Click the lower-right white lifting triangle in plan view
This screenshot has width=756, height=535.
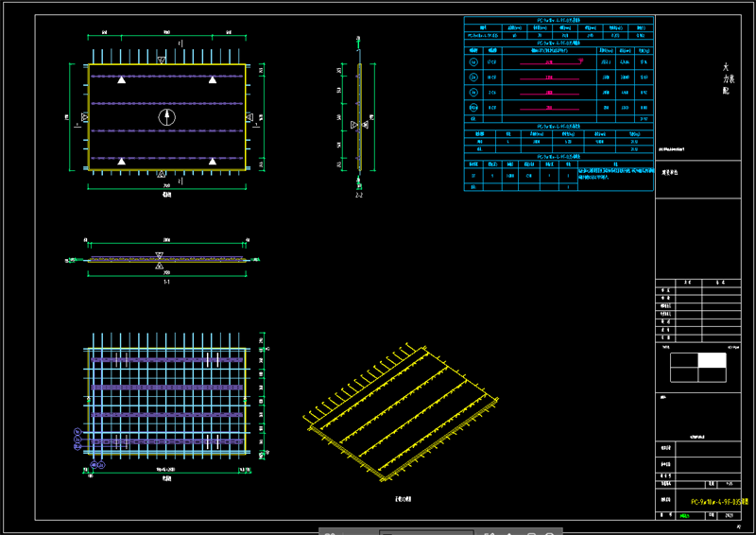[x=213, y=161]
